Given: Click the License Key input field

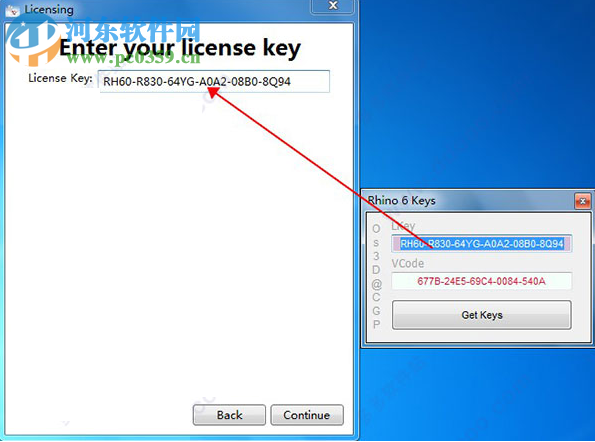Looking at the screenshot, I should [x=214, y=81].
